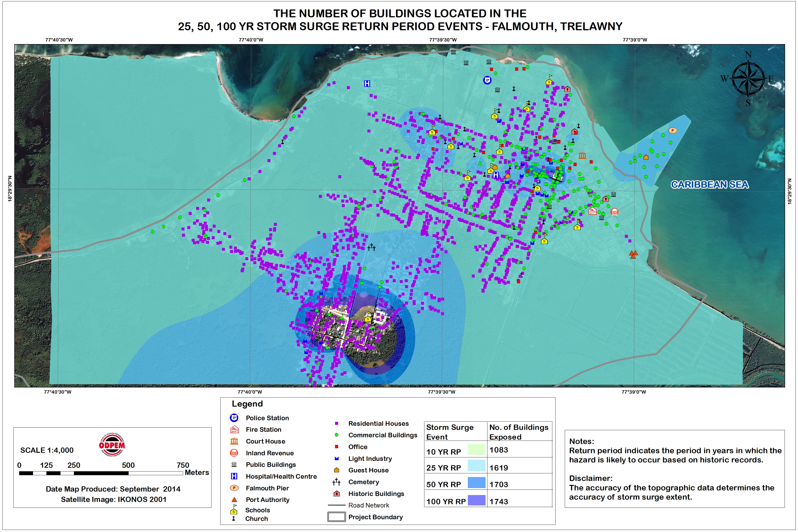
Task: Click the Fire Station legend icon
Action: [234, 430]
